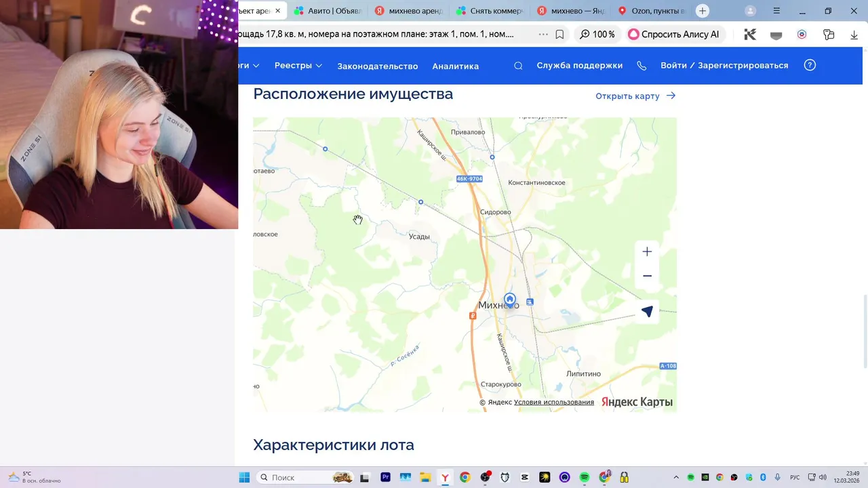Click the Характеристики лота heading
This screenshot has width=868, height=488.
[x=334, y=445]
